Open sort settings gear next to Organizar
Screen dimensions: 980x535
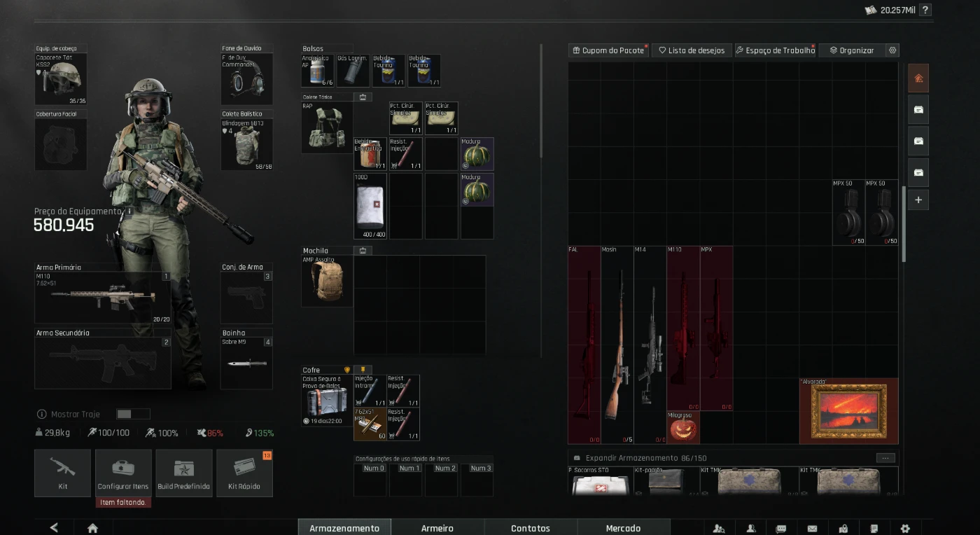coord(892,50)
